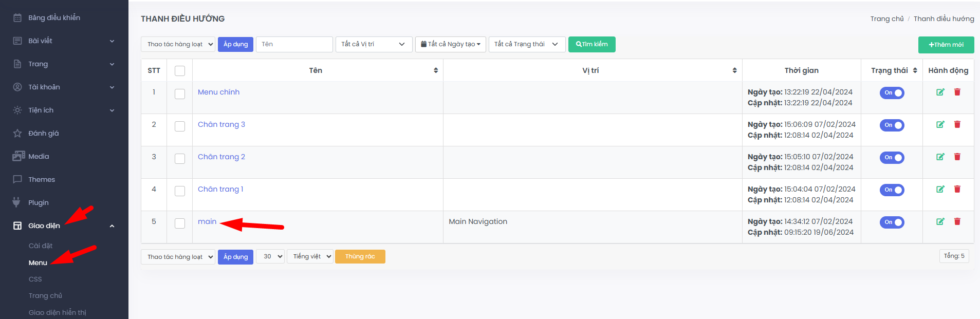Edit the Chân trang 2 row
Screen dimensions: 980x319
(x=940, y=157)
